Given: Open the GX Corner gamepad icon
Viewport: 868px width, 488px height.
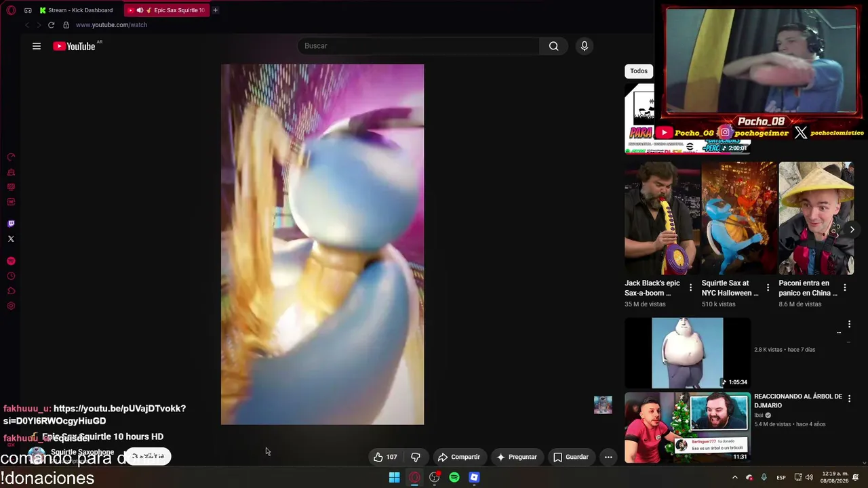Looking at the screenshot, I should coord(28,10).
